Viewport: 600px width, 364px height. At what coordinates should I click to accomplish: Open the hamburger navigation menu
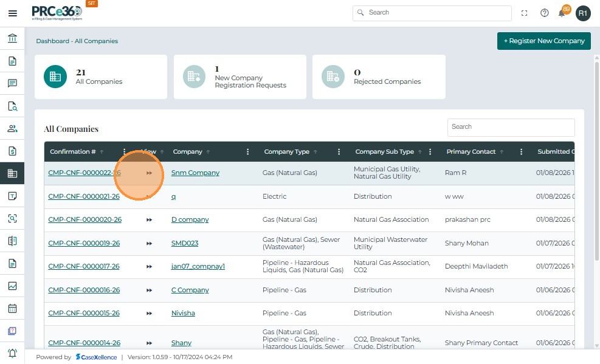pos(12,13)
